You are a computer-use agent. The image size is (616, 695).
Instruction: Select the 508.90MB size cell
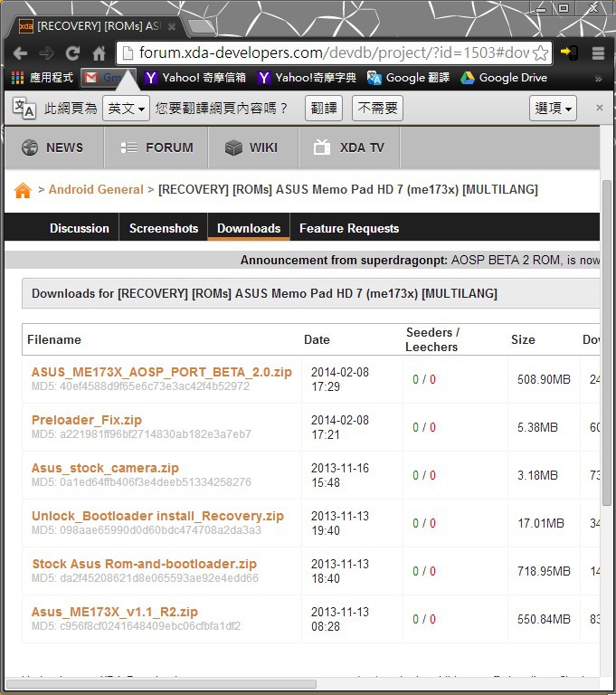tap(544, 379)
